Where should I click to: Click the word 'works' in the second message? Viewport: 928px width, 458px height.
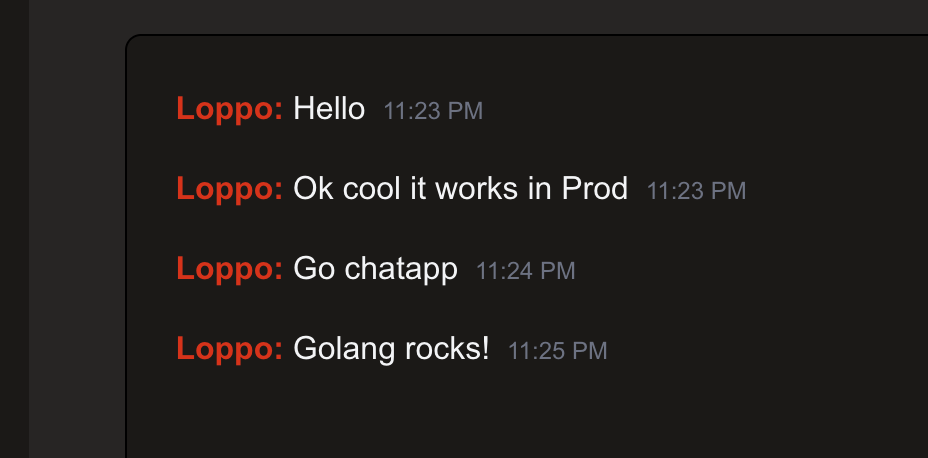coord(477,188)
